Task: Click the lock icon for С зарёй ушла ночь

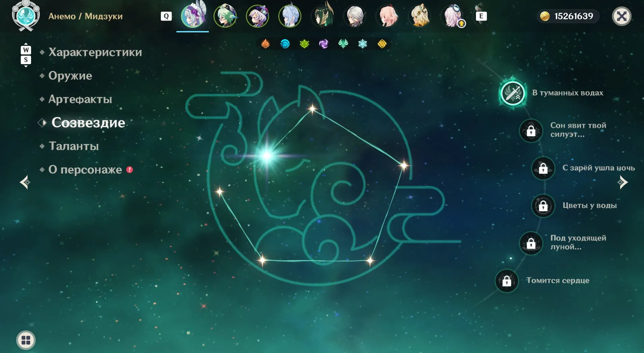Action: (x=543, y=168)
